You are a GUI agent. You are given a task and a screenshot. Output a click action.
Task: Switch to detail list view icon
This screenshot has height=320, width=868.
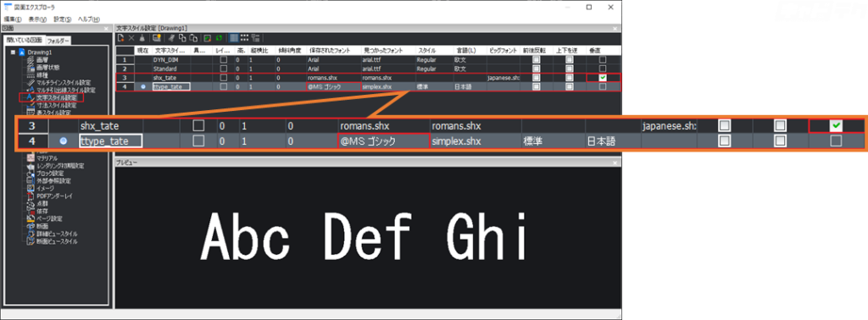(x=234, y=38)
